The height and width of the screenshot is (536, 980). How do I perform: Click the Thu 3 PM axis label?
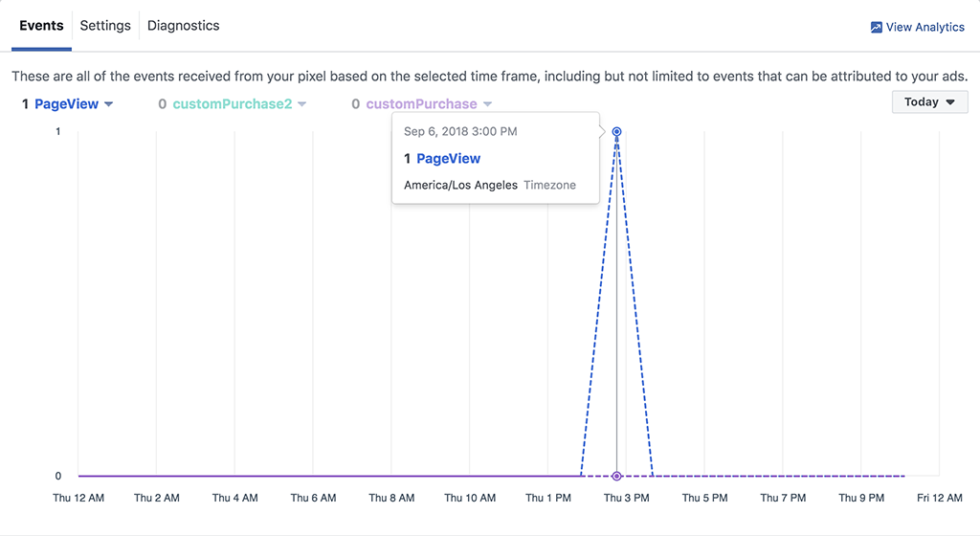click(626, 498)
